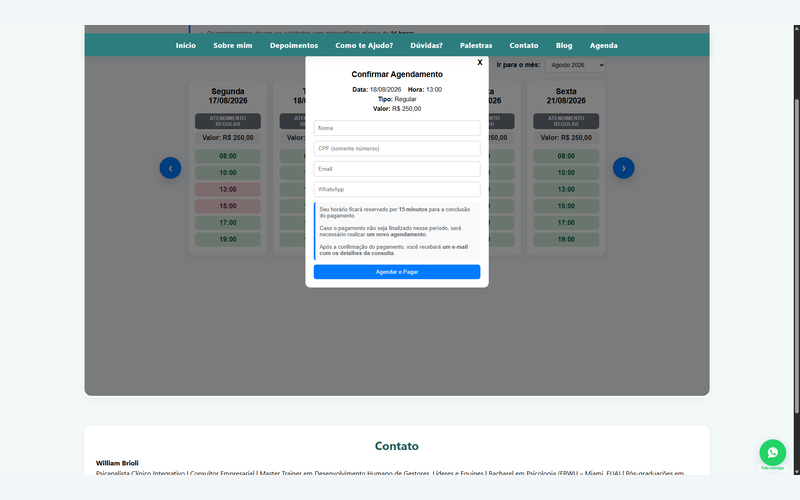The image size is (800, 500).
Task: Close the Confirmar Agendamento dialog with X
Action: pos(480,62)
